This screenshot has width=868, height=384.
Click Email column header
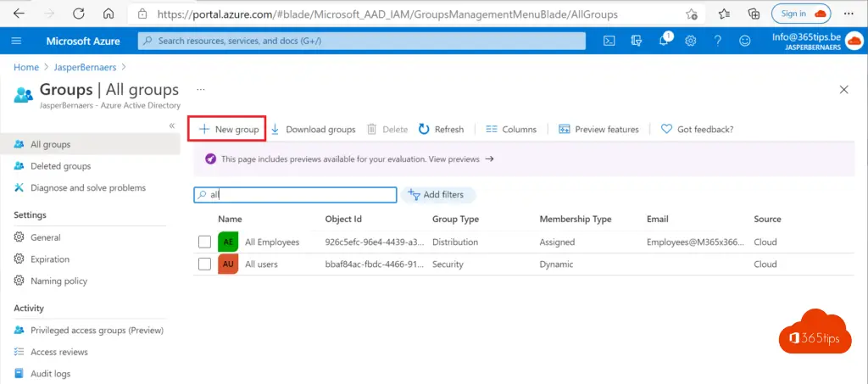[x=658, y=219]
